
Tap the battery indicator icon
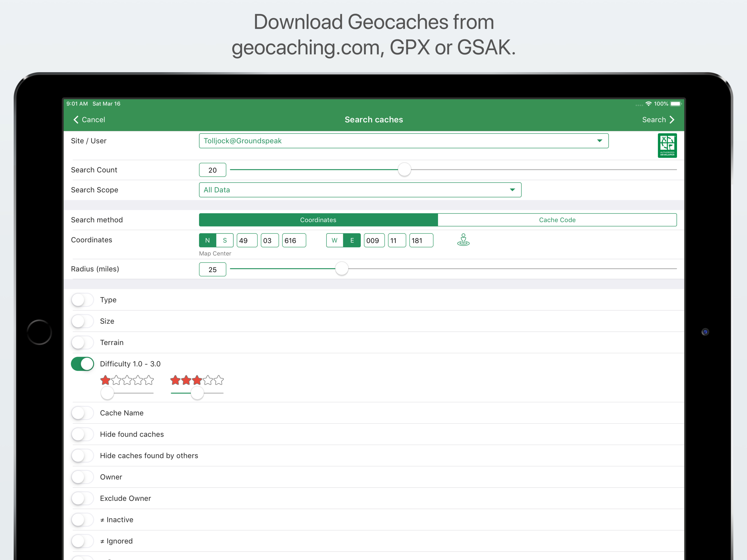pos(676,104)
